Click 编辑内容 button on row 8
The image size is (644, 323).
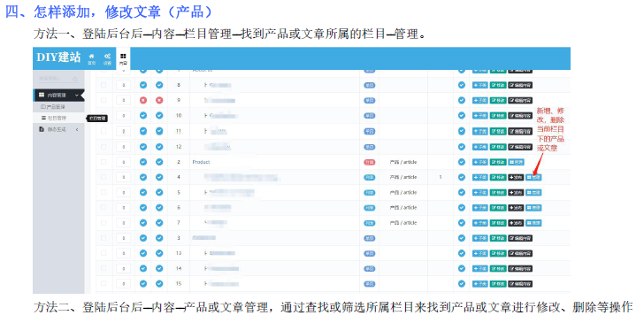click(x=520, y=85)
